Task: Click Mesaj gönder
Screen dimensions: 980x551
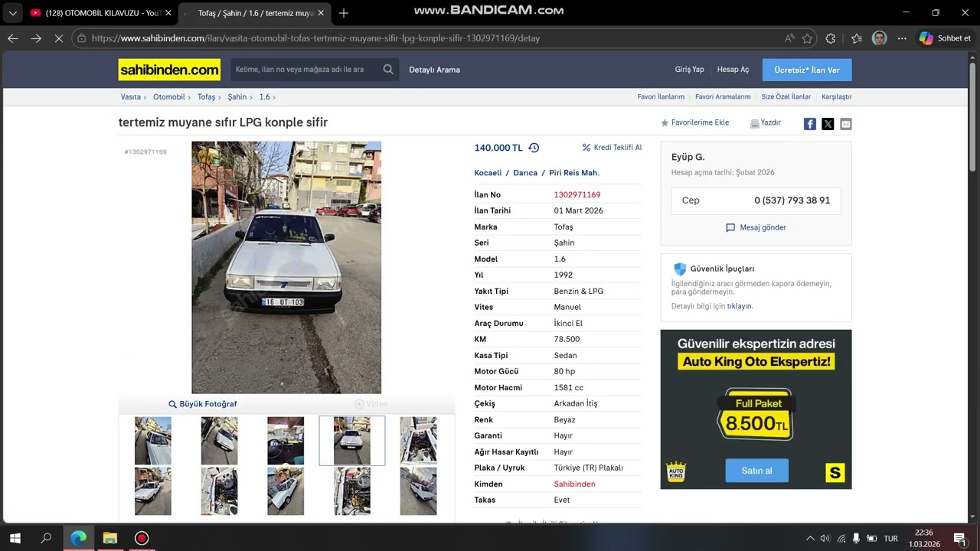Action: click(756, 227)
